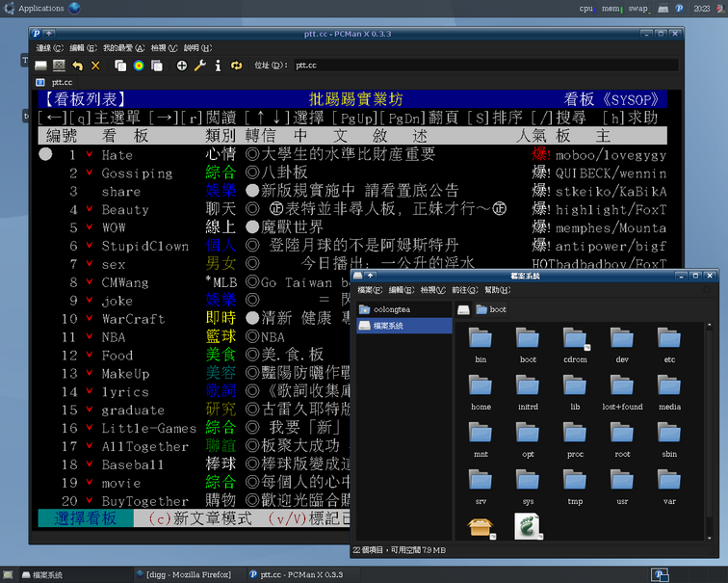728x583 pixels.
Task: Click the yellow circular arrows toolbar icon
Action: pyautogui.click(x=236, y=66)
